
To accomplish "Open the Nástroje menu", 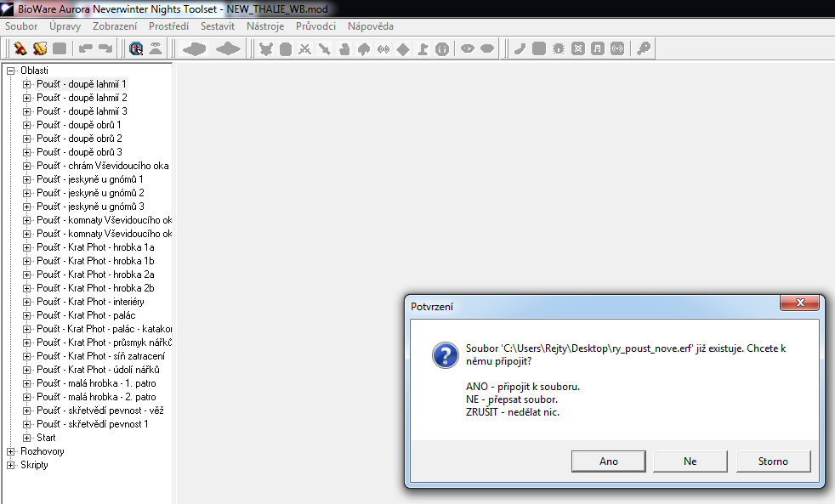I will tap(265, 26).
